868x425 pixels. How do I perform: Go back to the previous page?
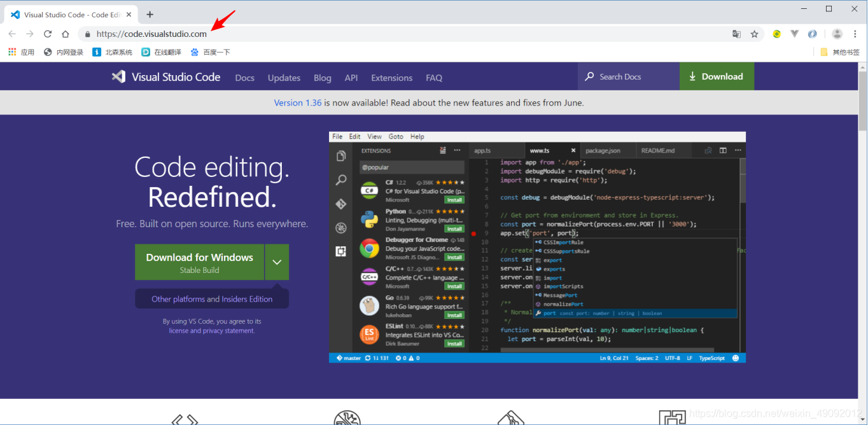[x=12, y=34]
